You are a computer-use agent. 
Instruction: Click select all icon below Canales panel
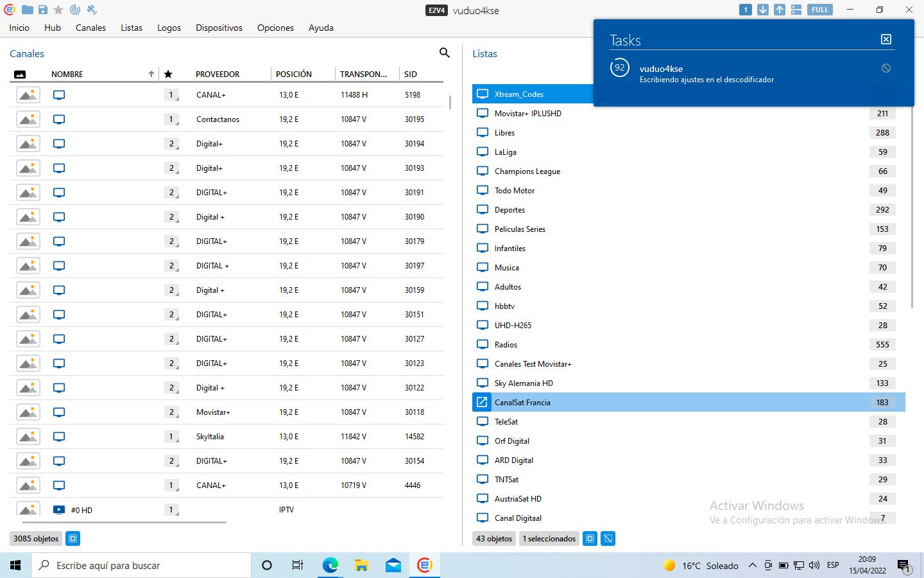73,538
